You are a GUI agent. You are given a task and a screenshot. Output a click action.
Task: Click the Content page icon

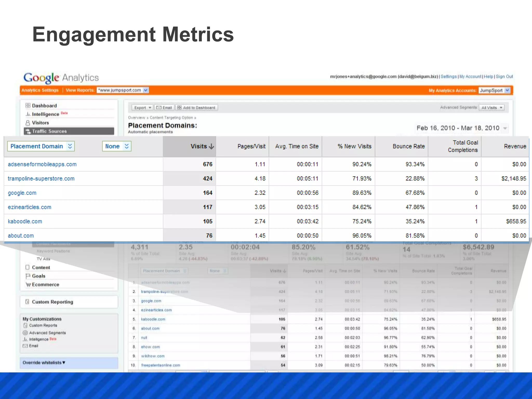coord(28,267)
